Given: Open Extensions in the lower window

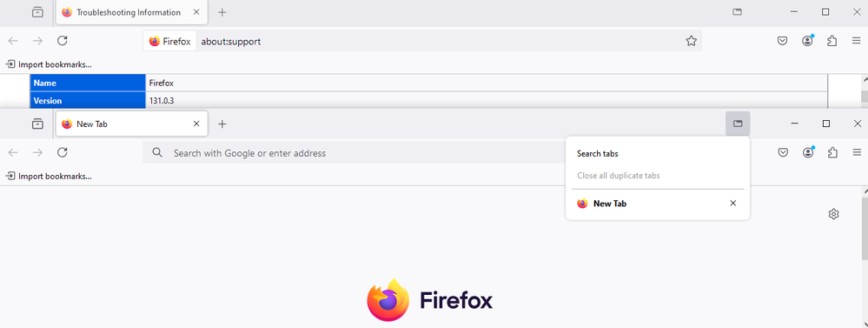Looking at the screenshot, I should click(832, 152).
